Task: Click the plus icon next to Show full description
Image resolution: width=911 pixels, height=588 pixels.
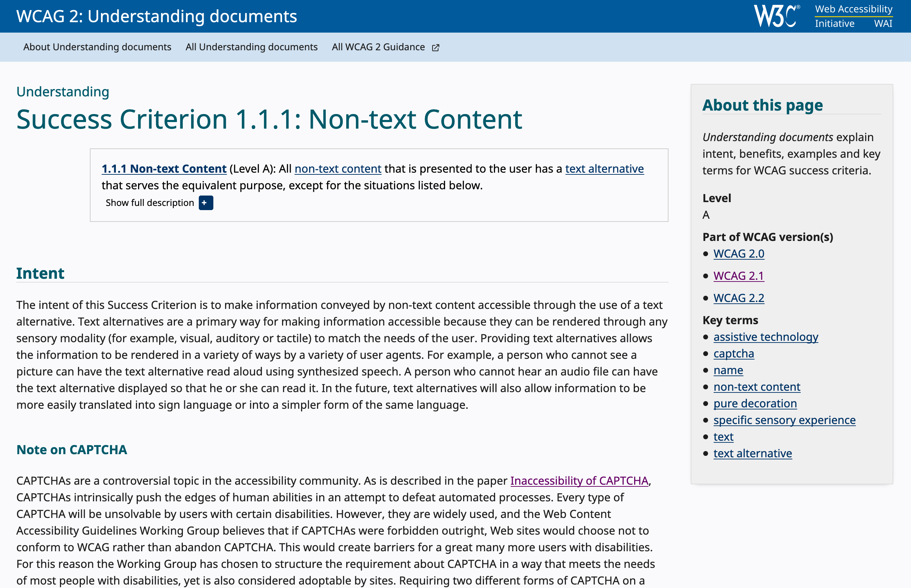Action: click(x=205, y=203)
